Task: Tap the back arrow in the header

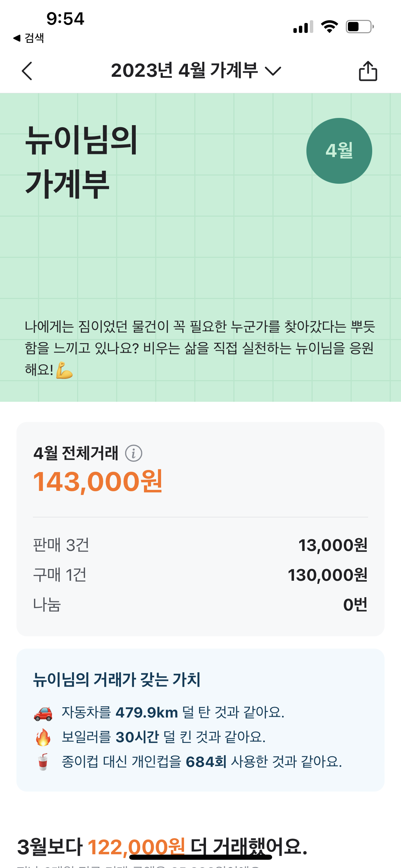Action: [x=27, y=71]
